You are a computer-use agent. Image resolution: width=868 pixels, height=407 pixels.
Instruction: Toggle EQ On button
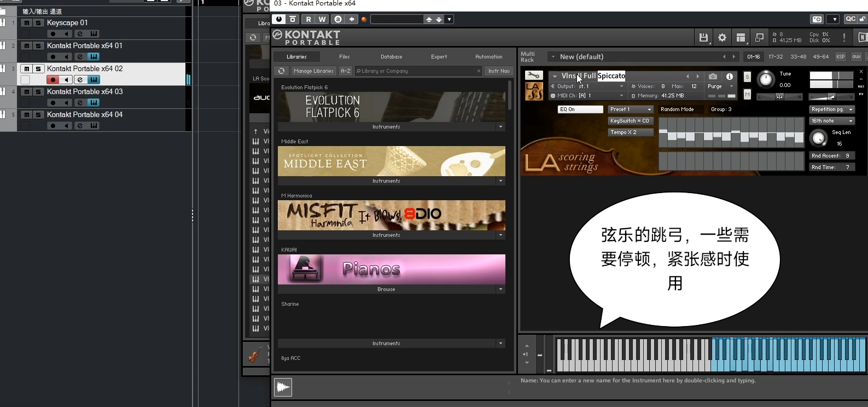tap(580, 109)
